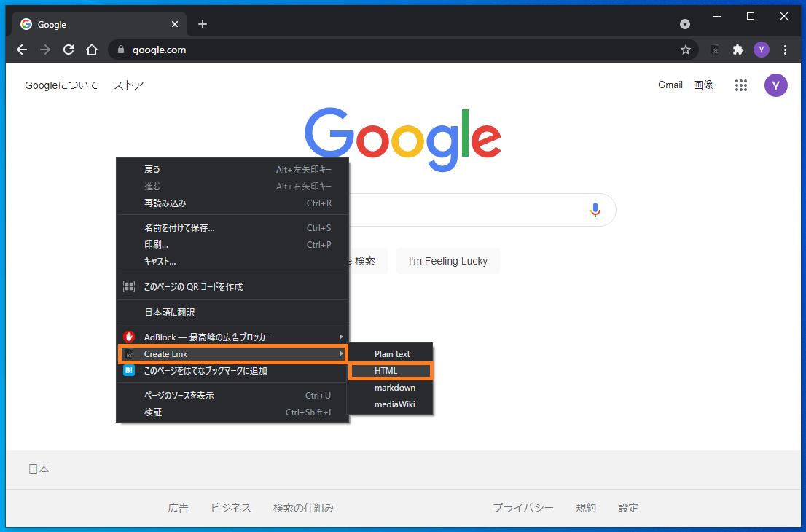The width and height of the screenshot is (806, 532).
Task: Bookmark this page with the star icon
Action: [685, 50]
